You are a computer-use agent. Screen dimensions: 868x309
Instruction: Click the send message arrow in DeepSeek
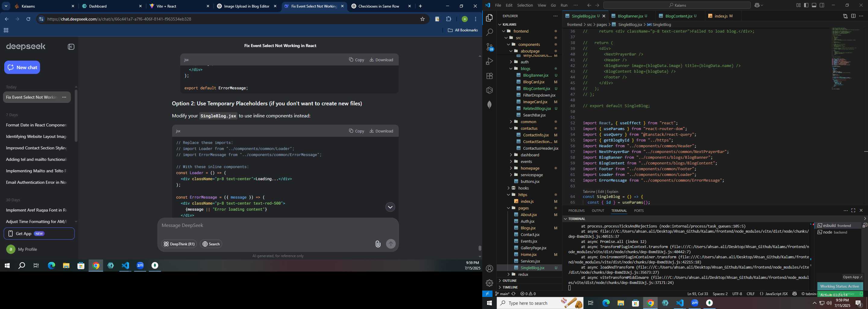coord(391,244)
